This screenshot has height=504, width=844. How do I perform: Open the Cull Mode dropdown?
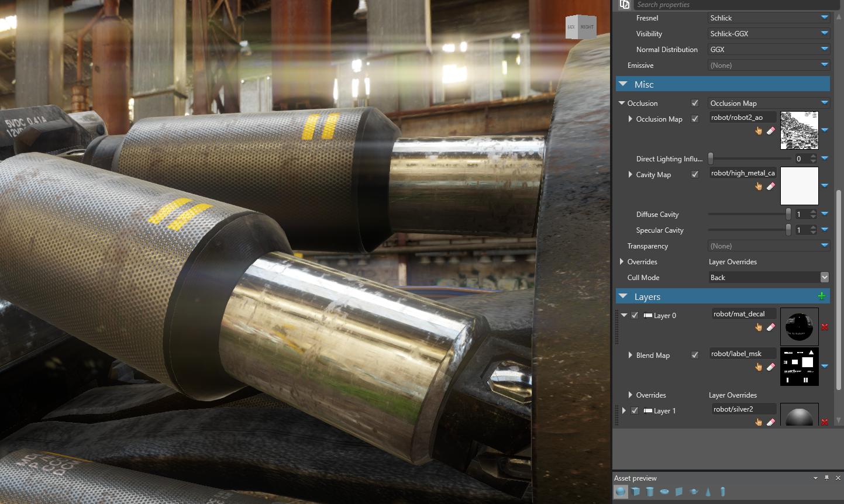pos(824,277)
